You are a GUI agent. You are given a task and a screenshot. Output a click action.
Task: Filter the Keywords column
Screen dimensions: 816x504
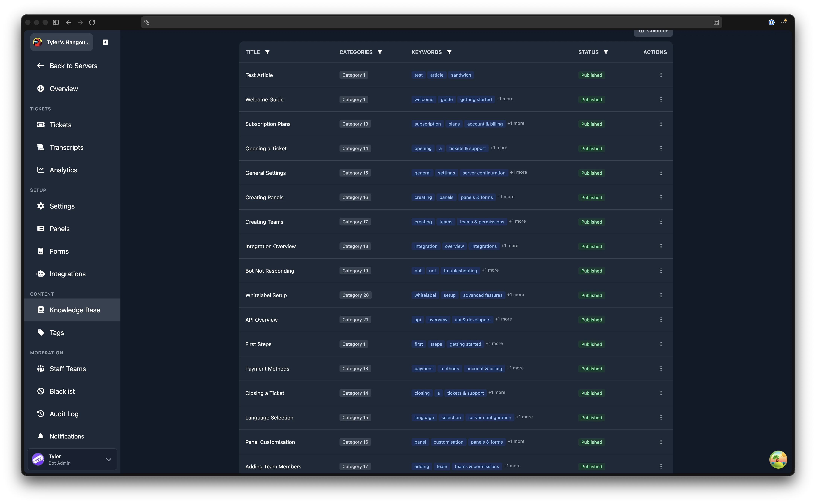tap(449, 52)
